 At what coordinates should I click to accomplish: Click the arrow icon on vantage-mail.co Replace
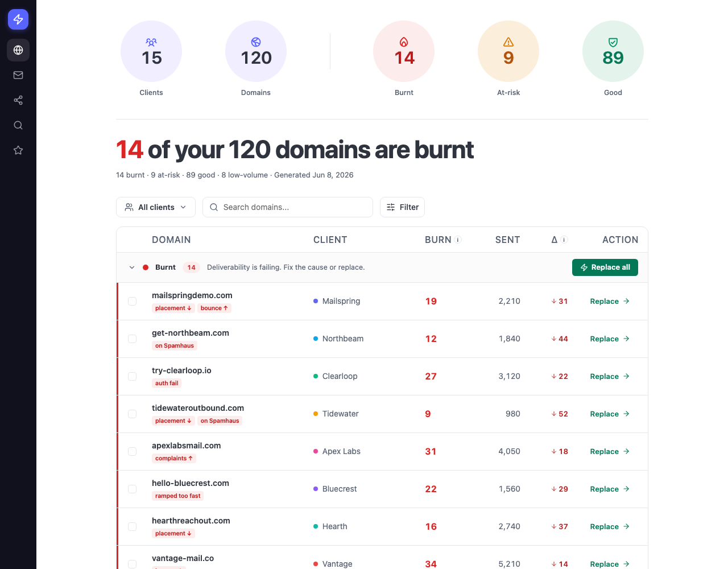(x=626, y=564)
